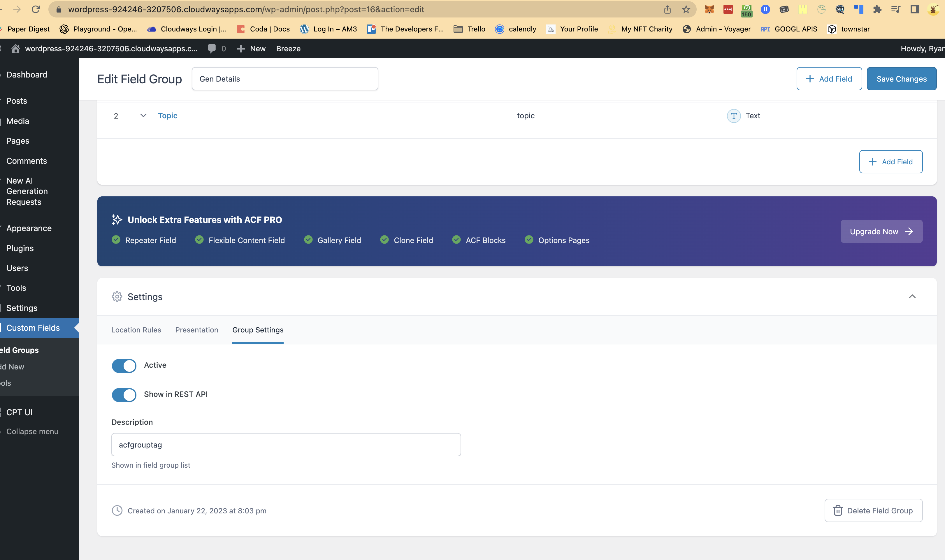Open the share icon in the address bar
945x560 pixels.
tap(667, 9)
